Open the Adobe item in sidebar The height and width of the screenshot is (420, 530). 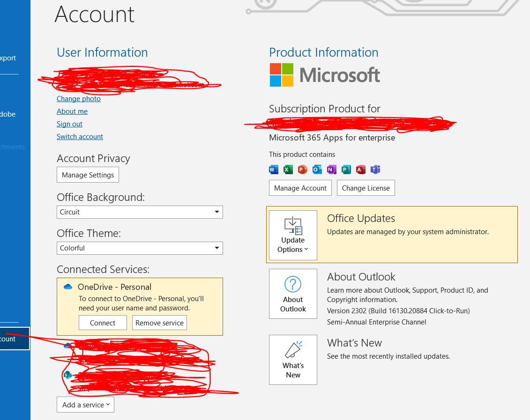click(8, 114)
